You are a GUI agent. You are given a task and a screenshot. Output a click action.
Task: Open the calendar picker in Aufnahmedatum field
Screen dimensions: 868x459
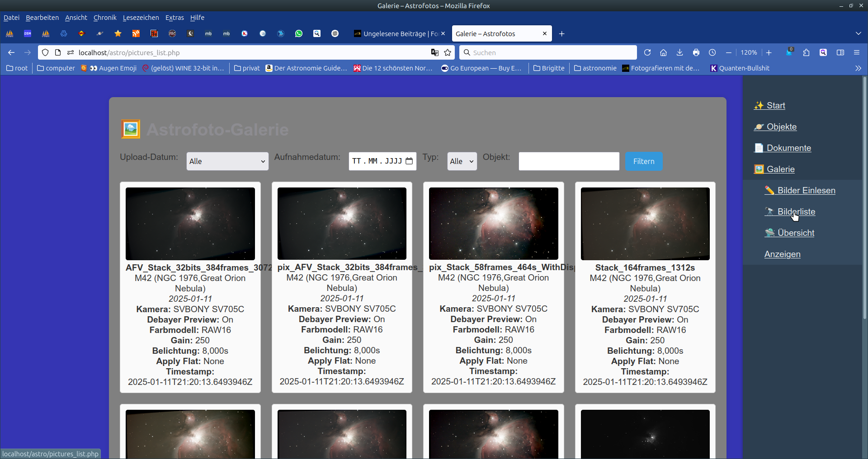(x=409, y=161)
